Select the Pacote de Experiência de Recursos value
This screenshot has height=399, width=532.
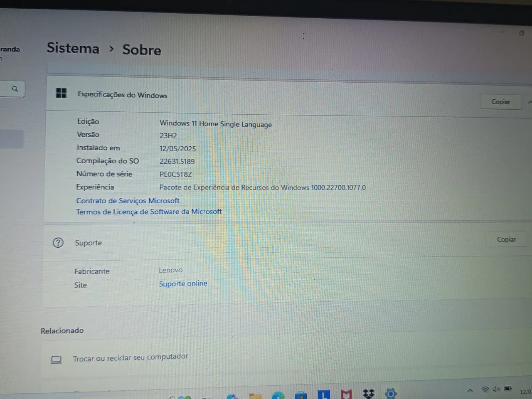pyautogui.click(x=263, y=187)
